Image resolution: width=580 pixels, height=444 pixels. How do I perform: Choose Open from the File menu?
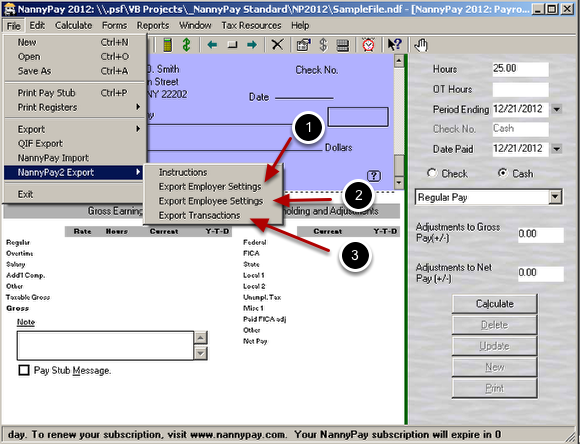point(74,57)
